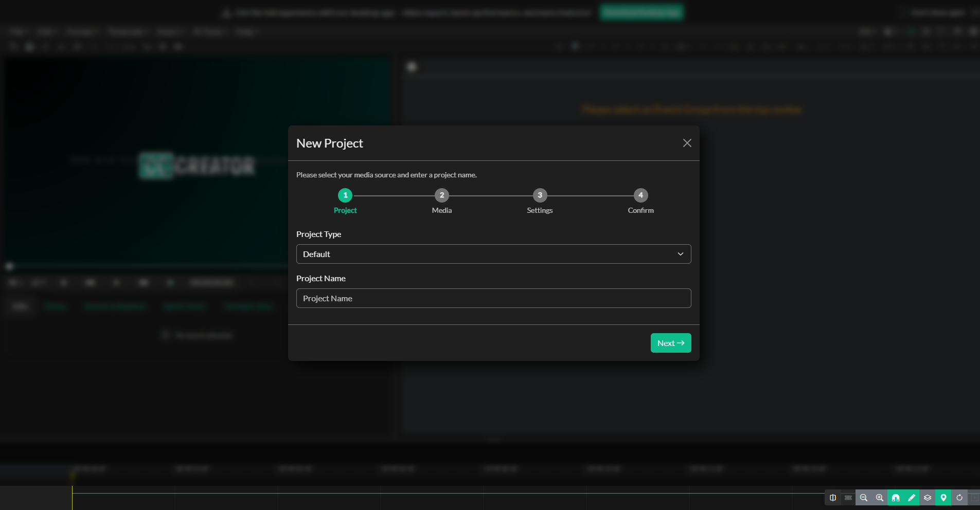Zoom out the timeline
This screenshot has width=980, height=510.
(x=864, y=498)
